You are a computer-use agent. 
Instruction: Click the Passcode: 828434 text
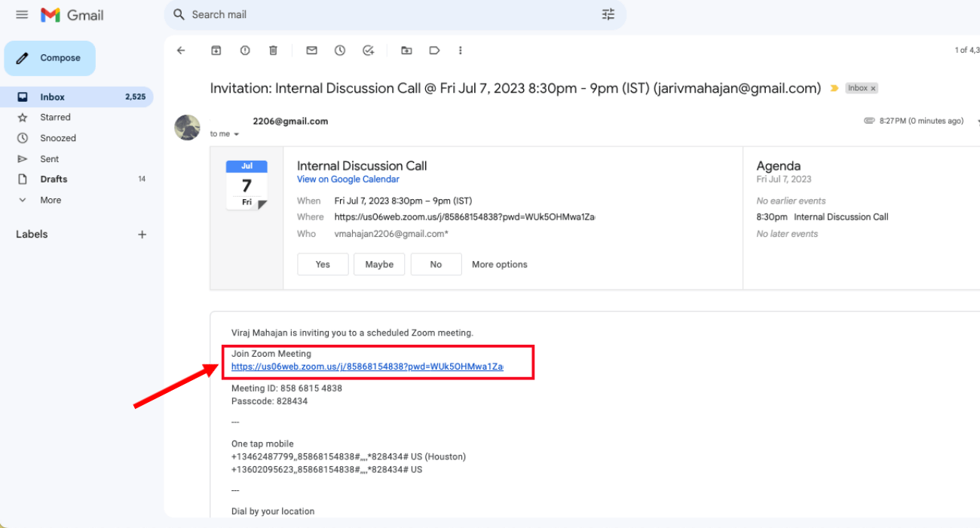click(269, 401)
